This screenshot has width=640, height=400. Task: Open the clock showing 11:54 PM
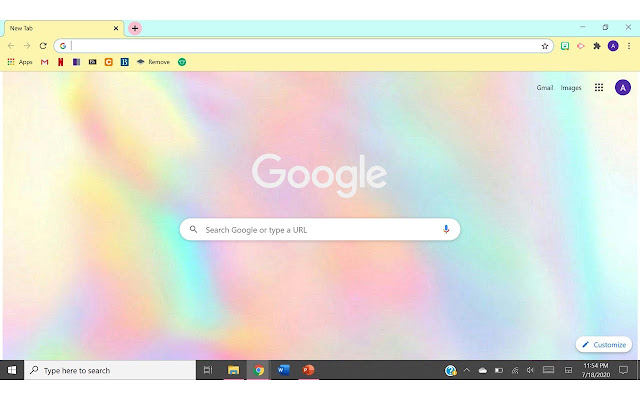coord(596,370)
